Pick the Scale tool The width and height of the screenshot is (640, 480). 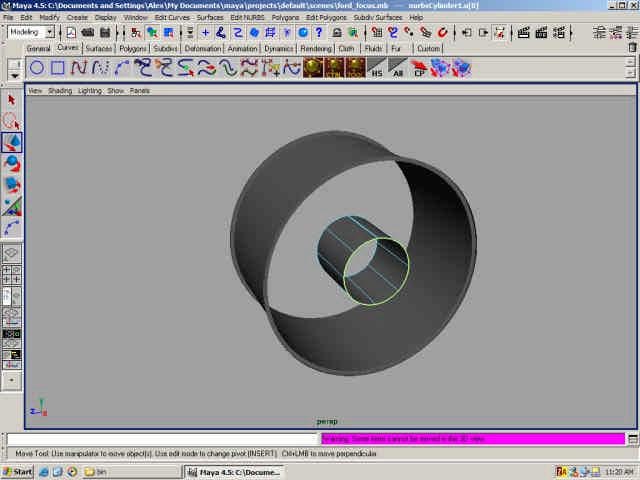(12, 185)
